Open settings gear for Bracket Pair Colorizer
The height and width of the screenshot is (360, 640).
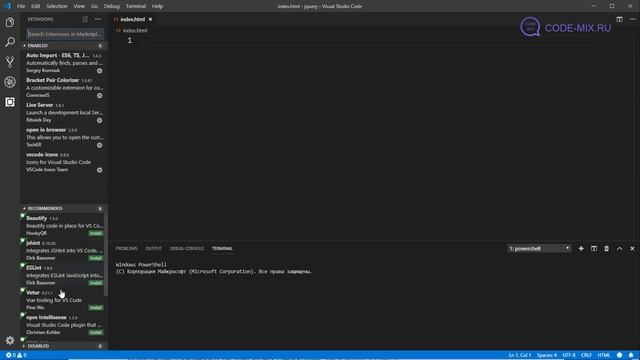pos(100,96)
